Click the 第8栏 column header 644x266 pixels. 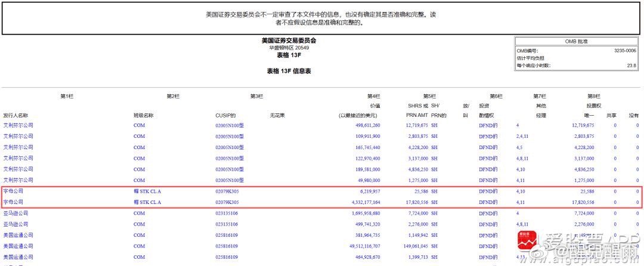click(x=594, y=97)
